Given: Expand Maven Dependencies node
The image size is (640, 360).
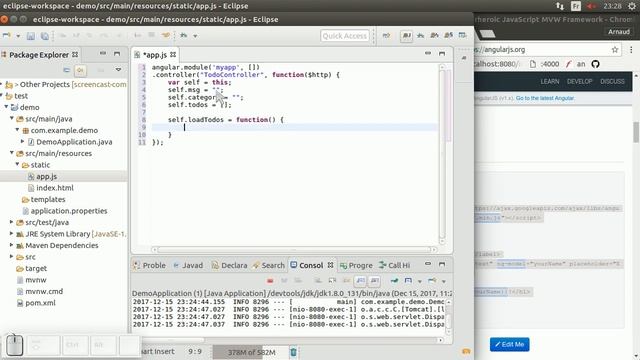Looking at the screenshot, I should pos(12,245).
